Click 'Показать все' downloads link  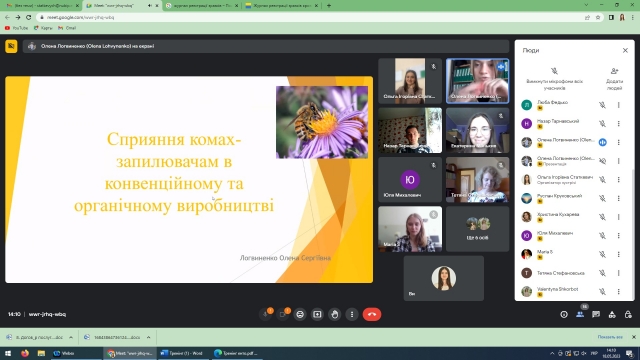tap(610, 337)
